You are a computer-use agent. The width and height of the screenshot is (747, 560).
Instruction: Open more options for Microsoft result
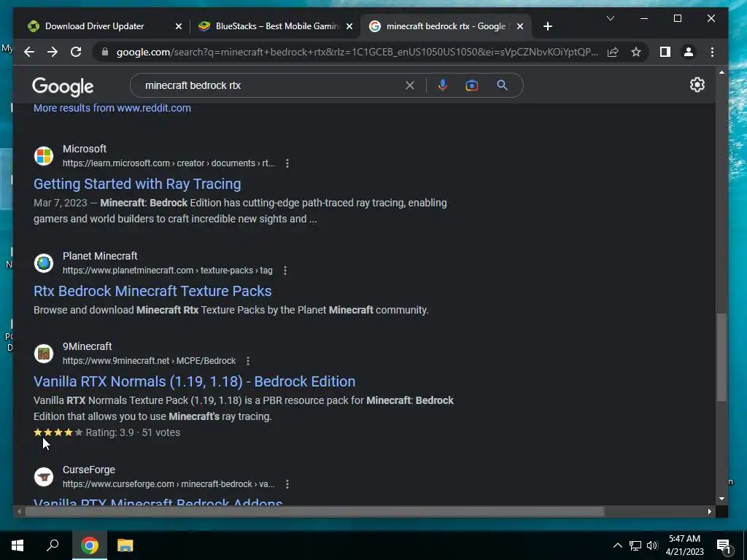point(287,163)
